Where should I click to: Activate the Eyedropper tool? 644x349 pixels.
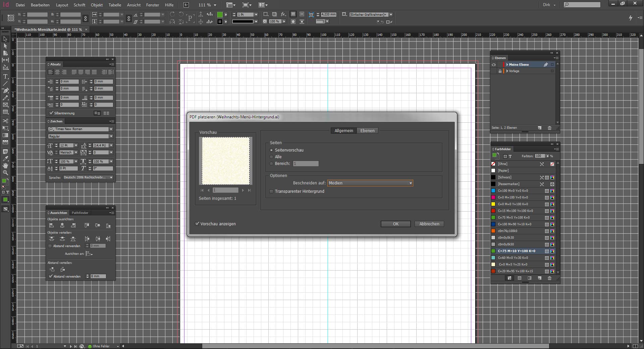coord(5,159)
